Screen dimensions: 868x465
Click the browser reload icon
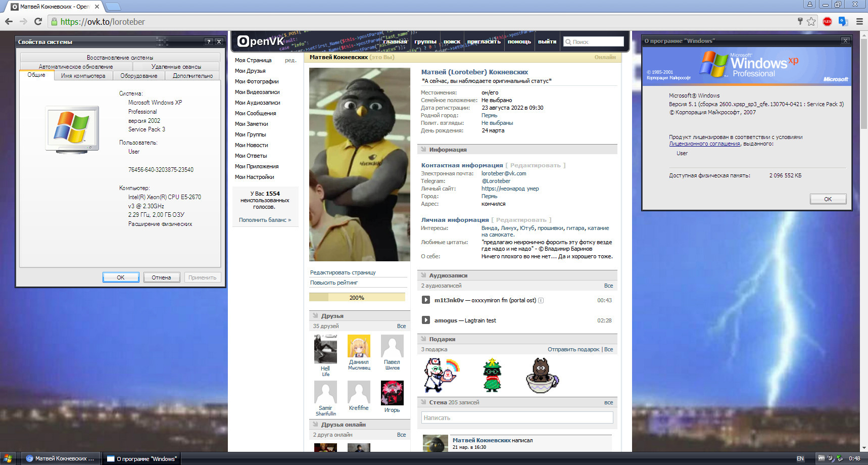(x=38, y=22)
